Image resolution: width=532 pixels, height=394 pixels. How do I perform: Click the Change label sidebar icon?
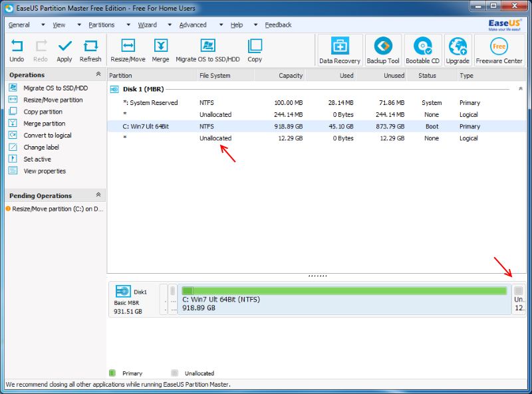[13, 147]
